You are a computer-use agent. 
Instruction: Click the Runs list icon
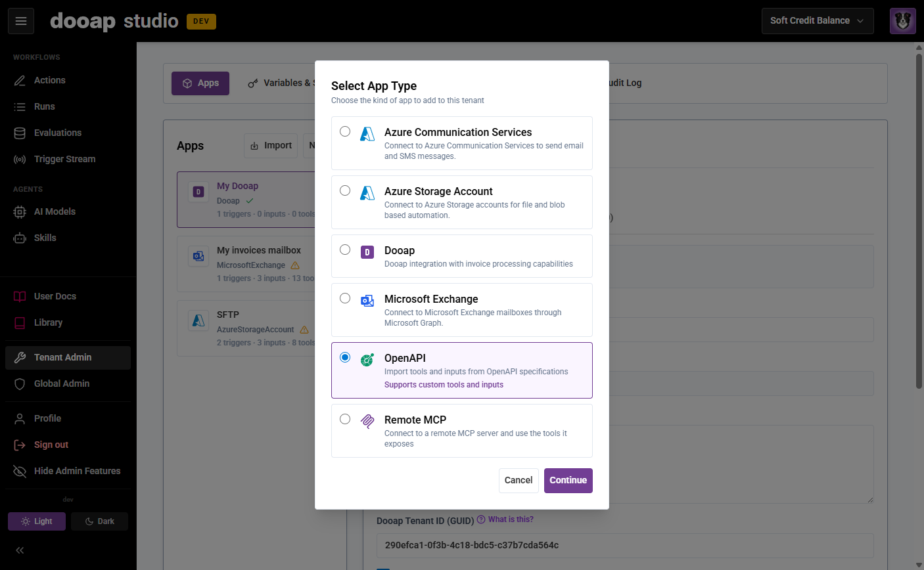point(20,106)
